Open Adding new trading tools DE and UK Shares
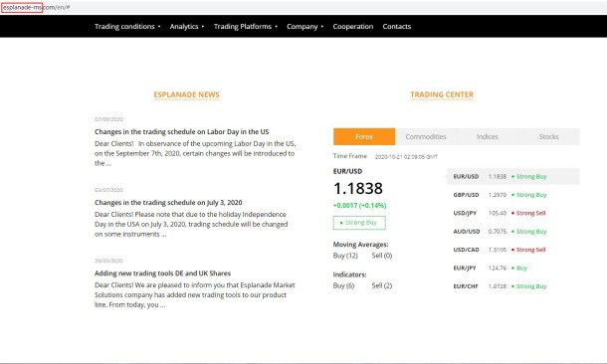 pos(162,273)
